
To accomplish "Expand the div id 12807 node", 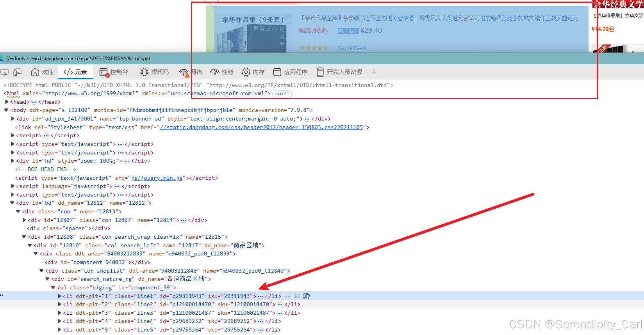I will pyautogui.click(x=24, y=220).
